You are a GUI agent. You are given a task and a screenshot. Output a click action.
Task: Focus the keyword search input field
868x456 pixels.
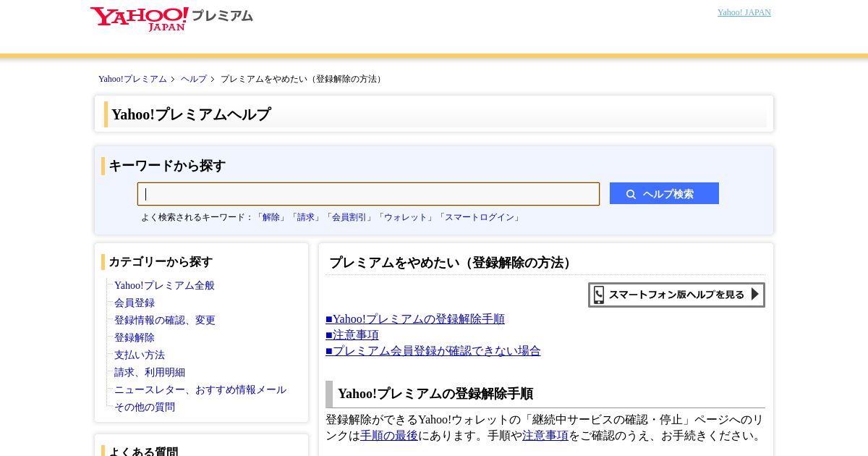[x=368, y=194]
